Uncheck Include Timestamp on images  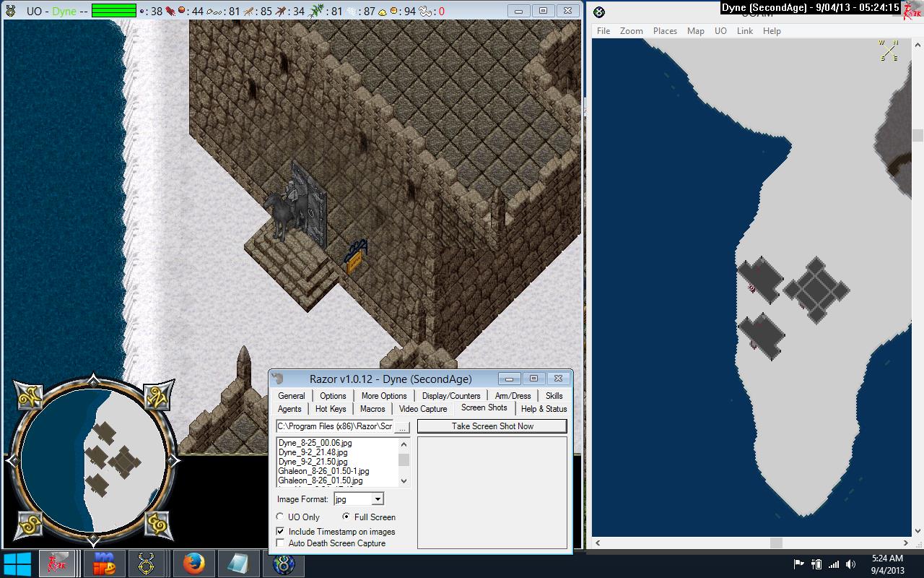281,532
